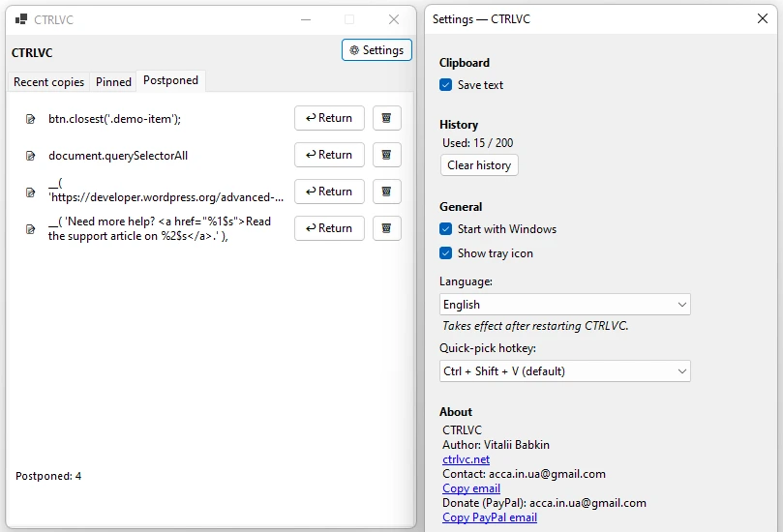The width and height of the screenshot is (783, 532).
Task: Select the Postponed tab
Action: [x=170, y=80]
